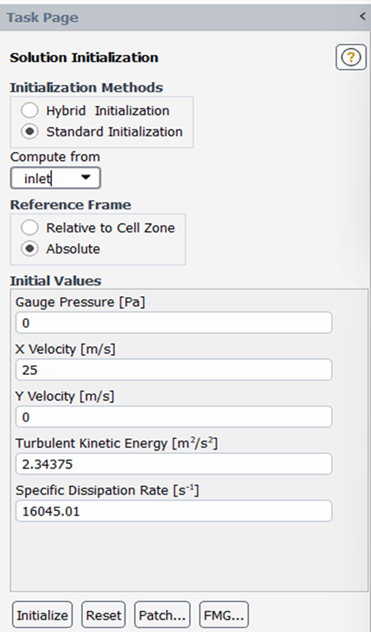Screen dimensions: 371x632
Task: Click the Y Velocity input field
Action: pyautogui.click(x=174, y=417)
